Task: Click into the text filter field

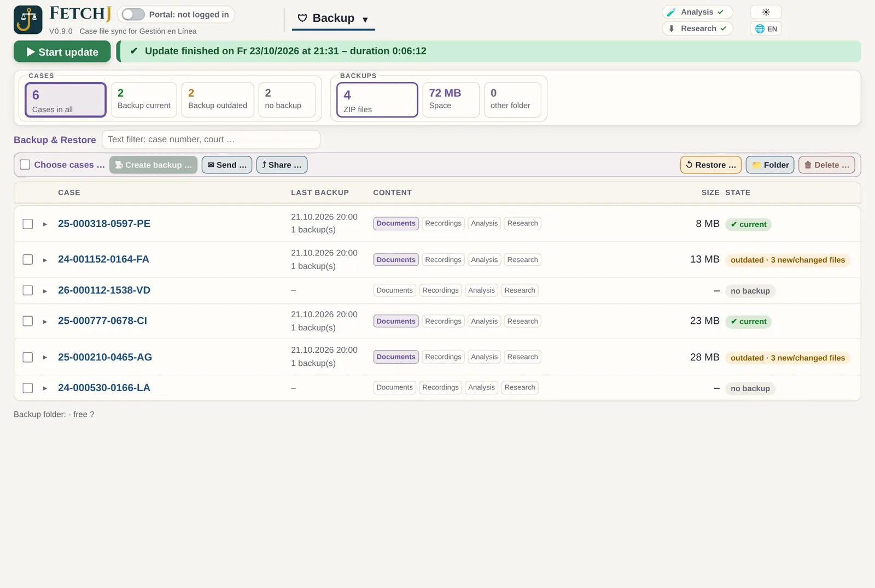Action: click(211, 139)
